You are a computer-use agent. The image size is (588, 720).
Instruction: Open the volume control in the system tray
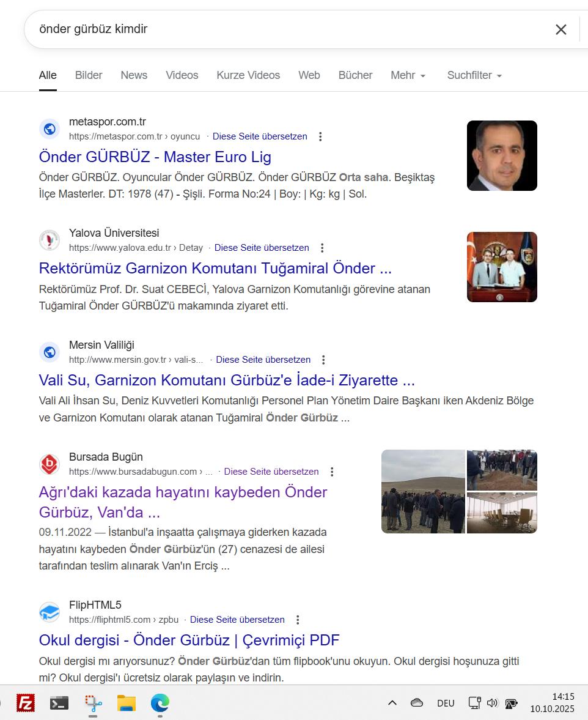tap(493, 703)
